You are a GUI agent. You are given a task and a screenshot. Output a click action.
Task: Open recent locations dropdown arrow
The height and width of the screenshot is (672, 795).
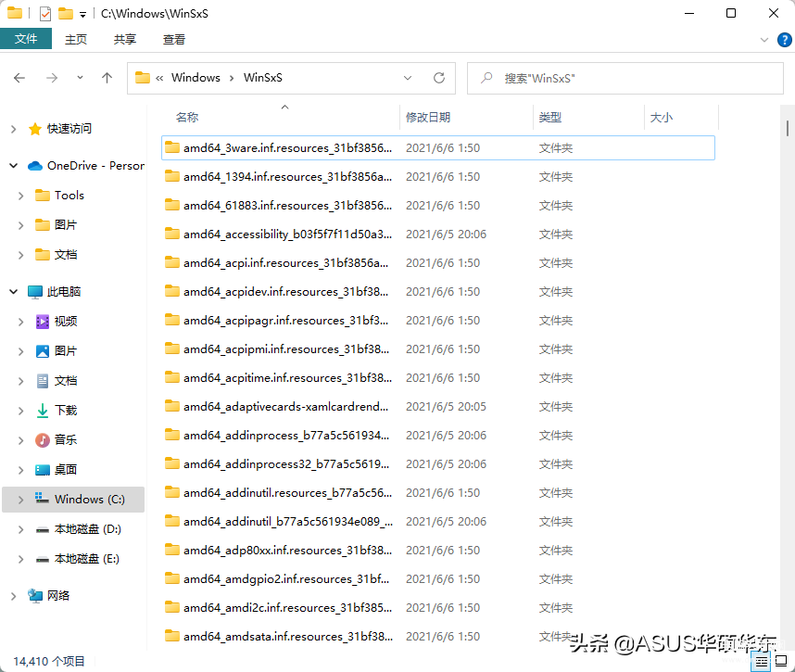click(80, 78)
